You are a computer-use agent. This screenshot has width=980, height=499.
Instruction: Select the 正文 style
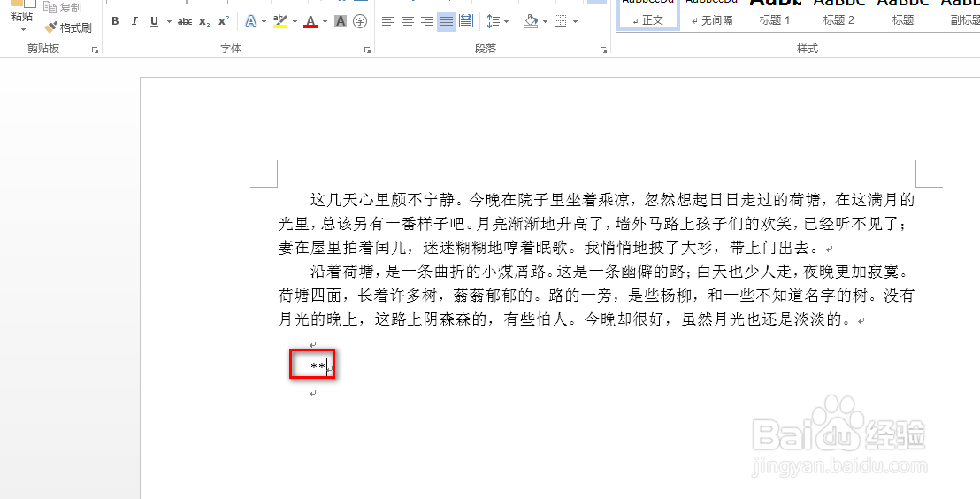click(648, 15)
